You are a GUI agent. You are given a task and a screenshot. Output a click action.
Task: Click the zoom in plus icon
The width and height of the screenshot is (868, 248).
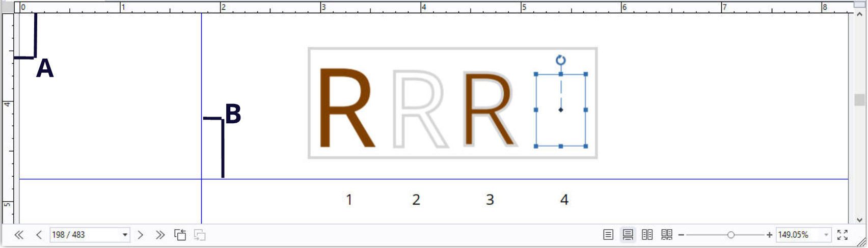point(769,235)
